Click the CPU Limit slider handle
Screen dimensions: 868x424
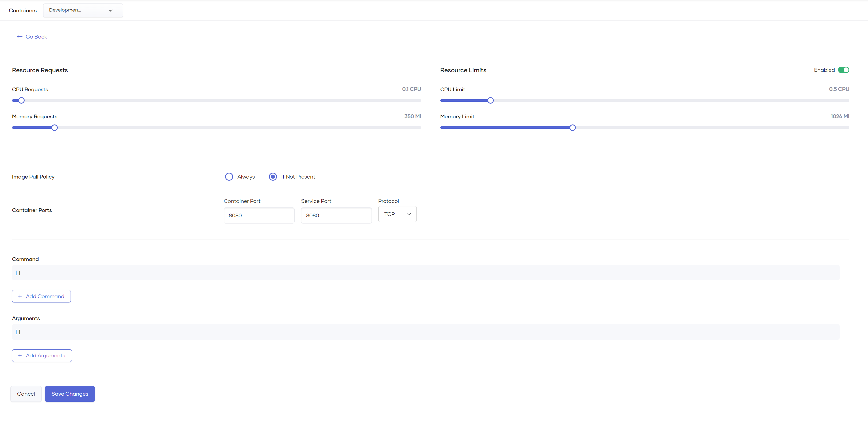(x=491, y=101)
